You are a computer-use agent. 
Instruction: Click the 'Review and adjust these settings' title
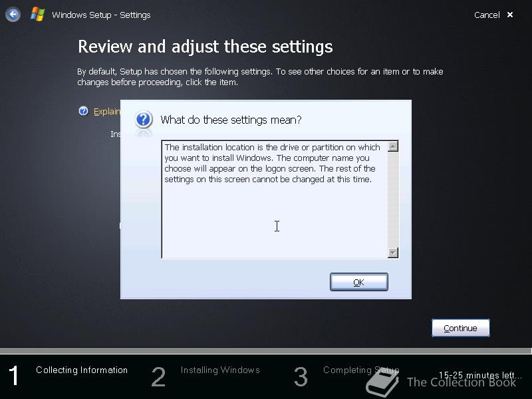205,47
